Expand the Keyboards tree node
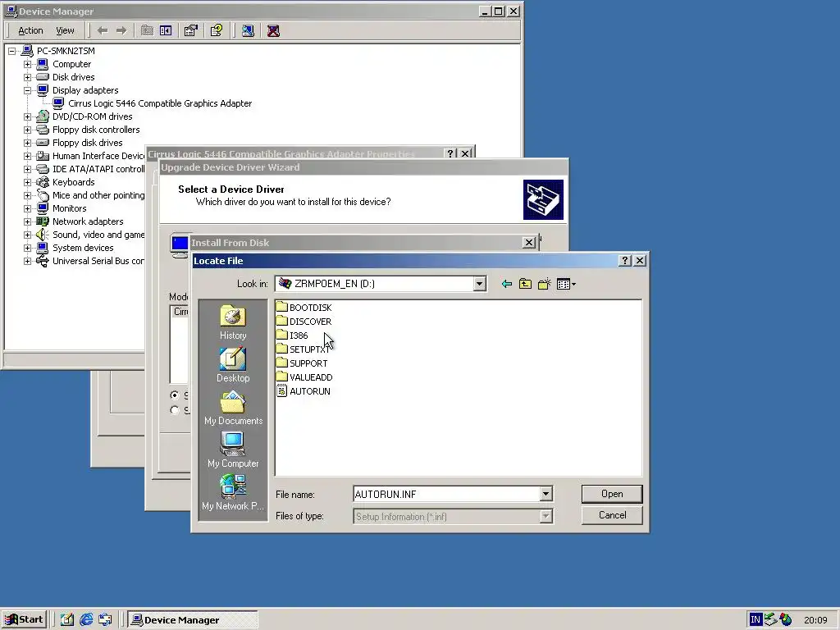The image size is (840, 630). point(27,182)
